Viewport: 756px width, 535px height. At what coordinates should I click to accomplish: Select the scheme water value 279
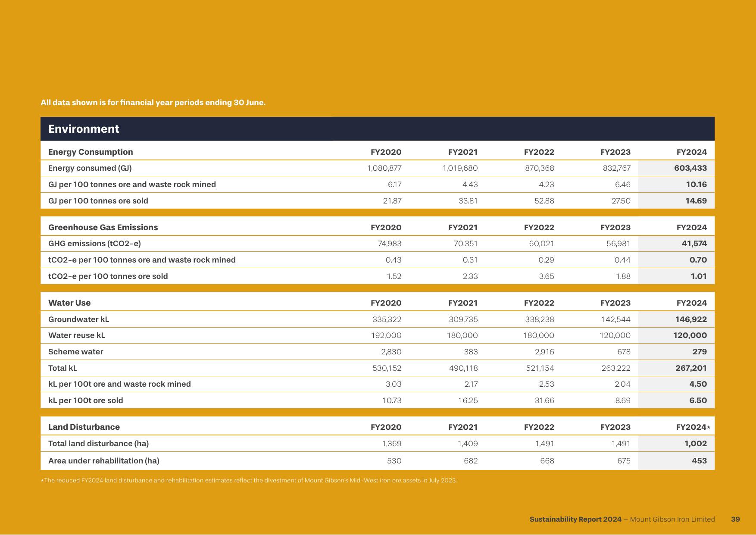click(700, 352)
